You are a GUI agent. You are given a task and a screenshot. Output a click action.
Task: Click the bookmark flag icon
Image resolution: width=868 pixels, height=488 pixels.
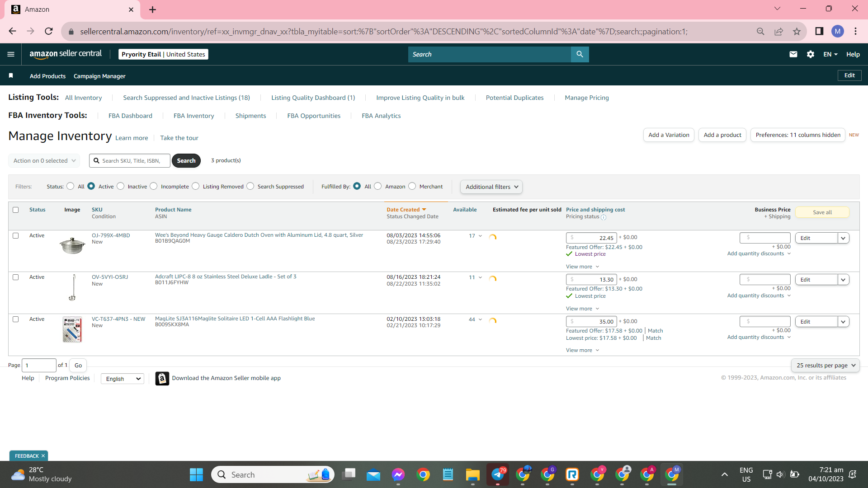pos(11,75)
